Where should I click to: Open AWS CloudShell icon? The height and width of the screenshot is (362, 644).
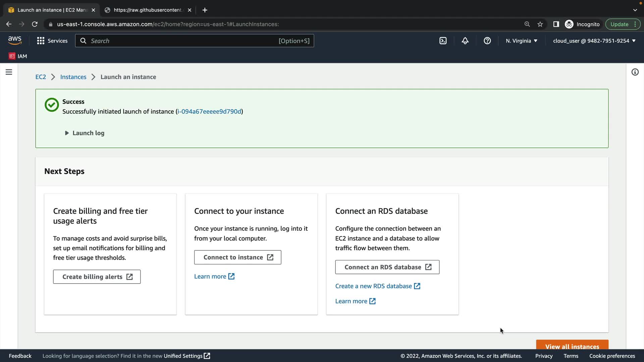pos(443,41)
